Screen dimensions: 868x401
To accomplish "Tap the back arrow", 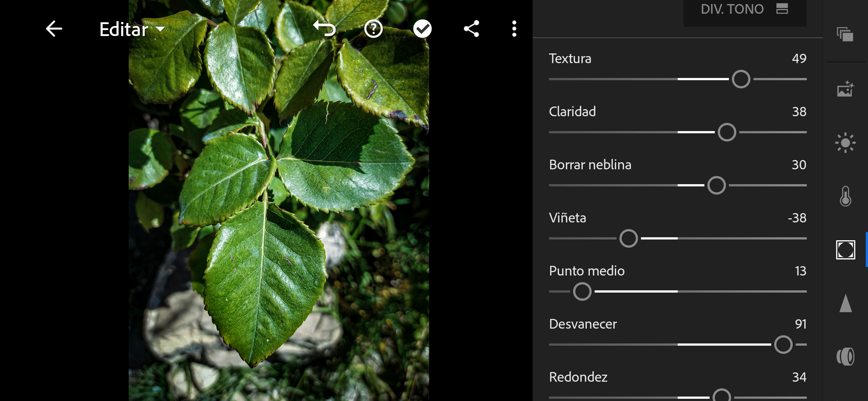I will point(54,29).
